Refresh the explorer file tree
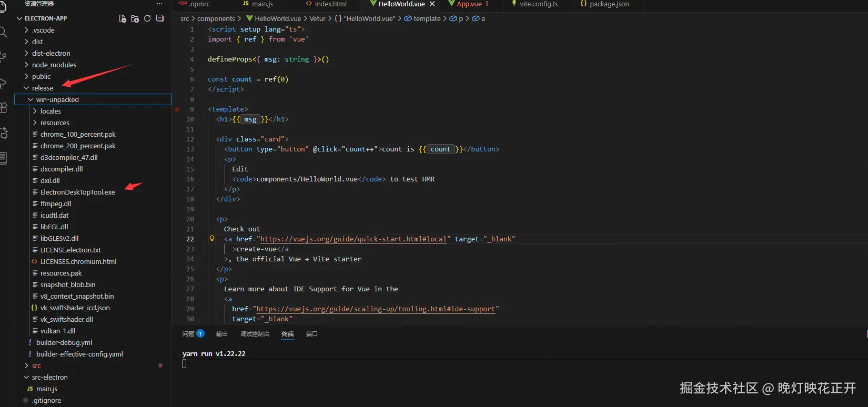The image size is (868, 407). pos(147,18)
